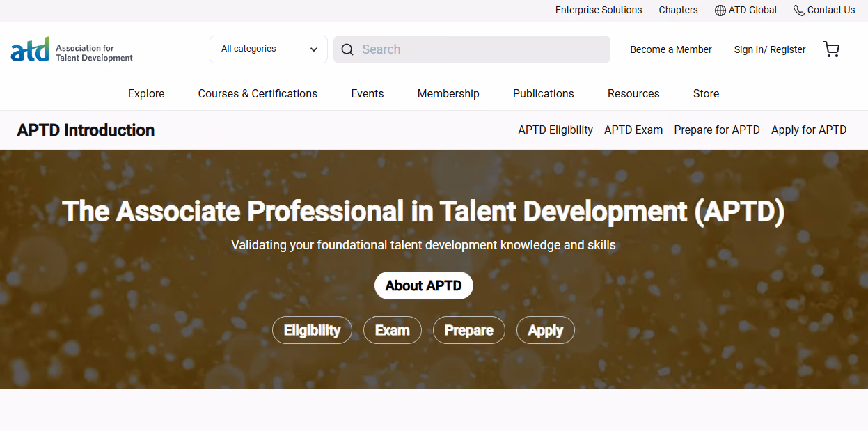Open the shopping cart icon
868x431 pixels.
(x=831, y=49)
